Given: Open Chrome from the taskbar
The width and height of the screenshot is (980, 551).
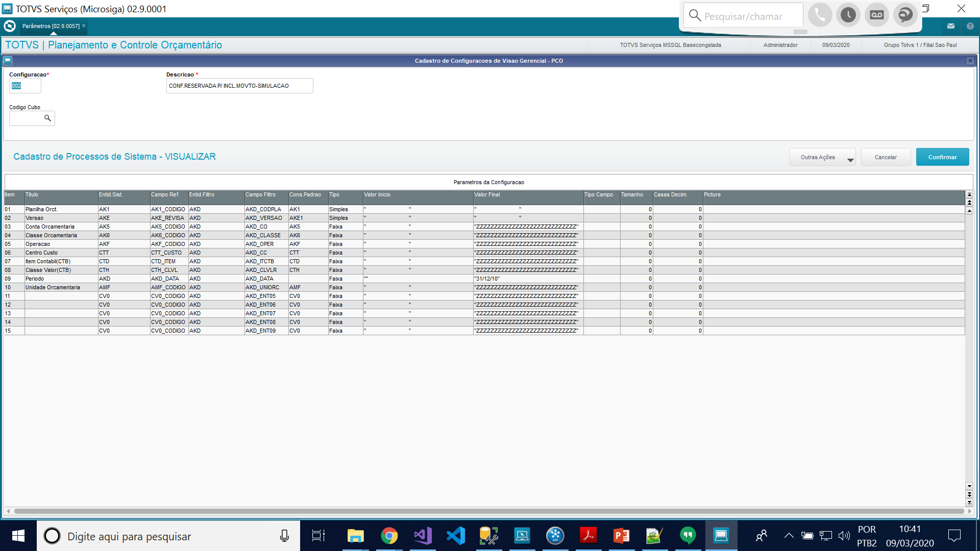Looking at the screenshot, I should pos(389,536).
